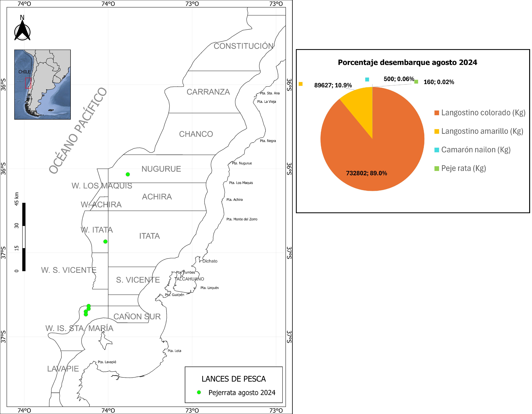Click the green legend dot for Pejerrata agosto 2024
Viewport: 532px width, 414px height.
199,392
